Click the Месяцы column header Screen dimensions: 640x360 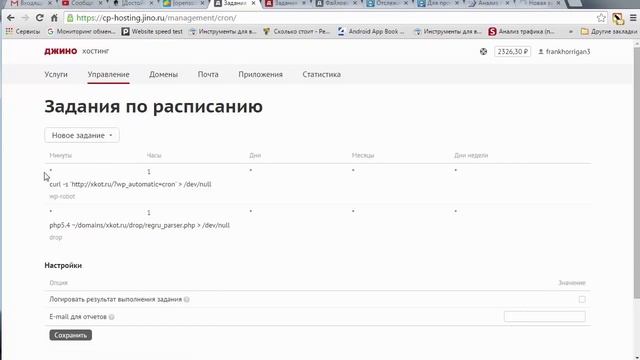tap(363, 156)
